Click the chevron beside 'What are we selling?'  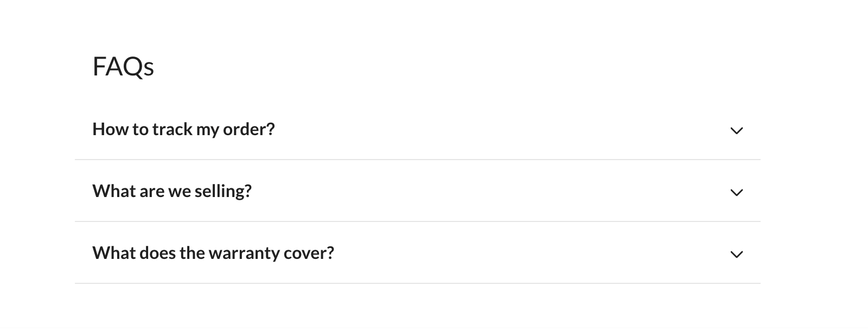(x=736, y=193)
